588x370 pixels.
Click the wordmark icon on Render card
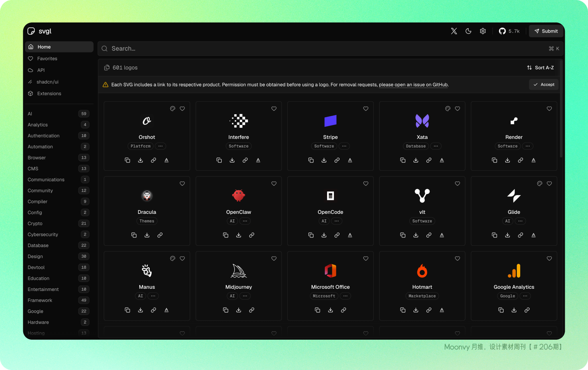(533, 160)
